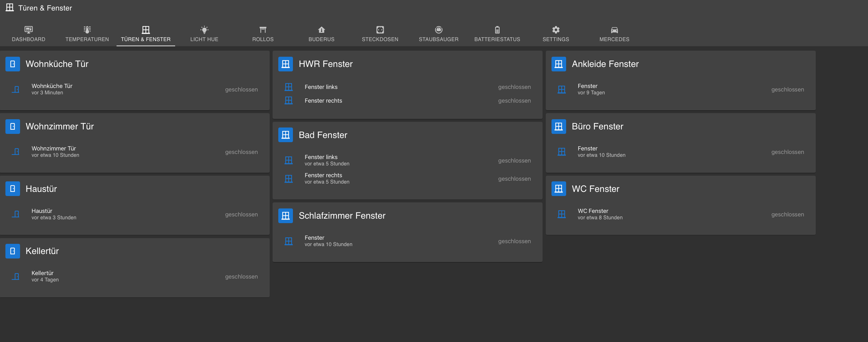Screen dimensions: 868x342
Task: Click door sensor icon in Haustür row
Action: (16, 214)
